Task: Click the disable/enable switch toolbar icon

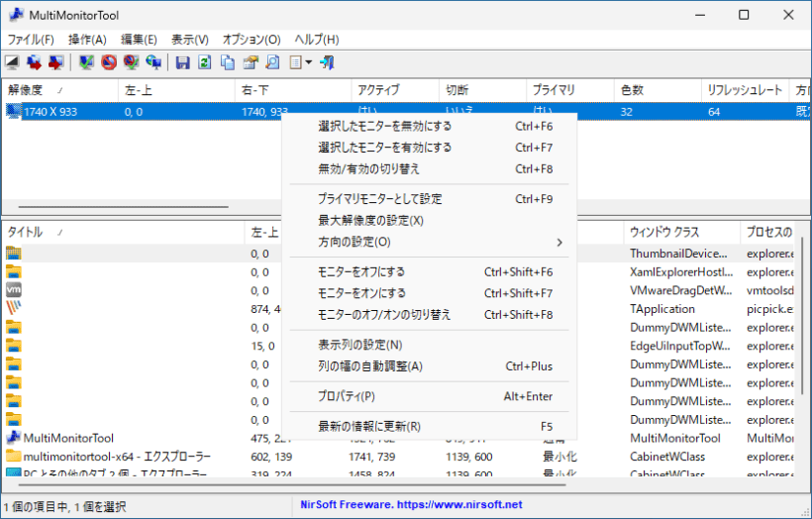Action: [x=131, y=62]
